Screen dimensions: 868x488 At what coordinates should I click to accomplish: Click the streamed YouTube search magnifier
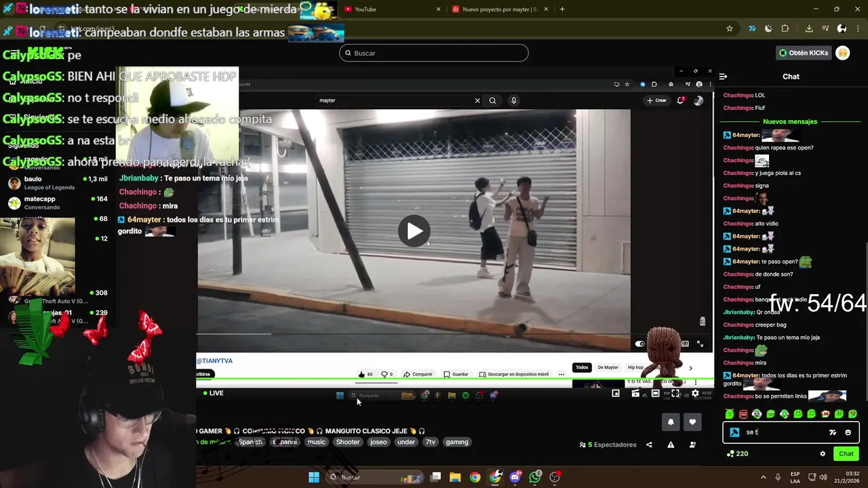click(492, 100)
